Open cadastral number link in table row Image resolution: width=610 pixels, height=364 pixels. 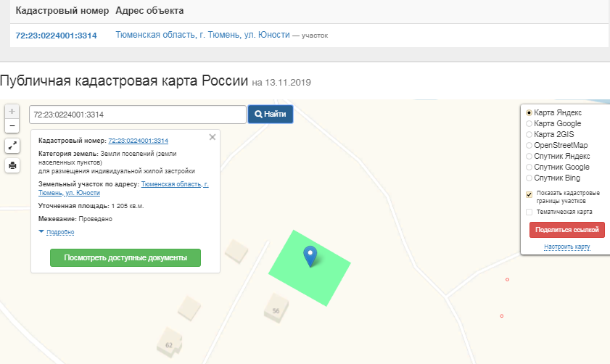click(56, 36)
